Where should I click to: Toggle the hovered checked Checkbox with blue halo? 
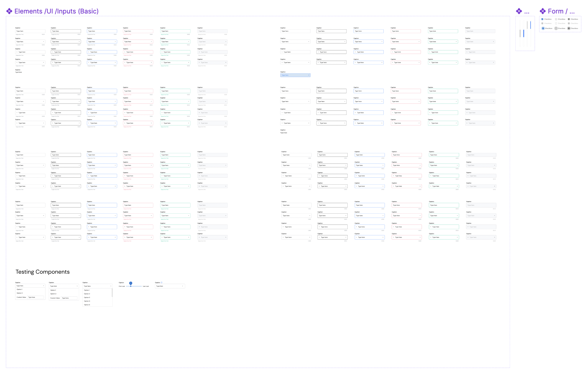(x=543, y=28)
